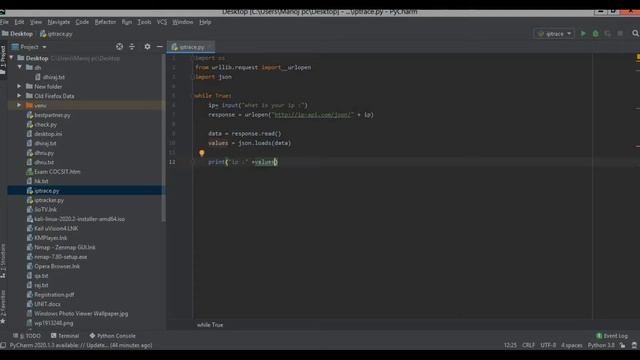Click the Project panel vertical scrollbar
Screen dimensions: 640x360
pyautogui.click(x=164, y=139)
